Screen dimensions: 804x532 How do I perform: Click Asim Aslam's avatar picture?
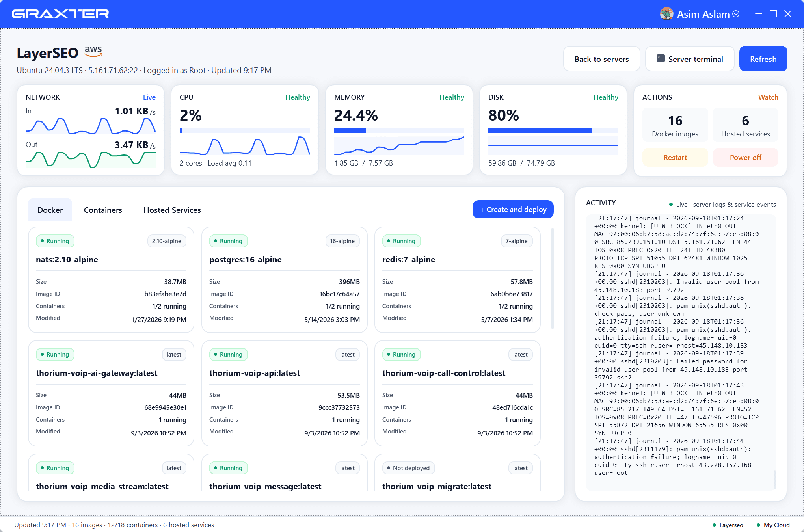(666, 14)
